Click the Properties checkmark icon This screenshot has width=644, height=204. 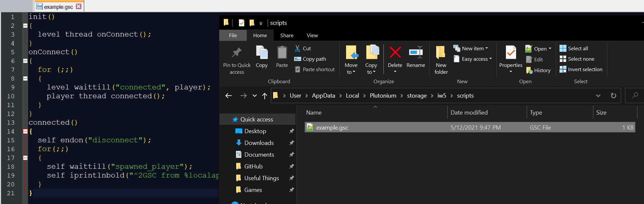click(x=511, y=53)
